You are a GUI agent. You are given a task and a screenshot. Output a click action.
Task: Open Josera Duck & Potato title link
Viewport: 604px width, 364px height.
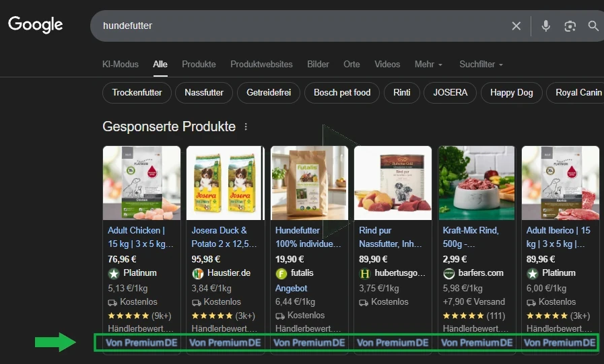(x=224, y=237)
